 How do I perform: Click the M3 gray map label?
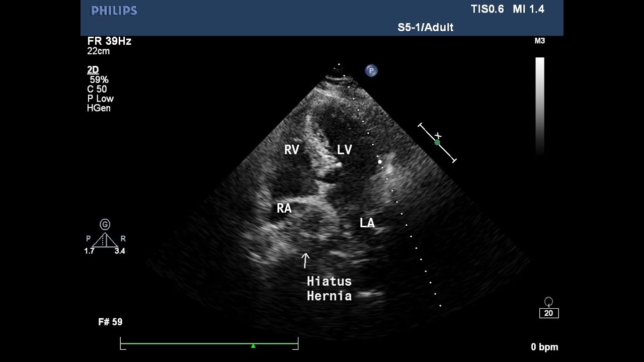(540, 41)
